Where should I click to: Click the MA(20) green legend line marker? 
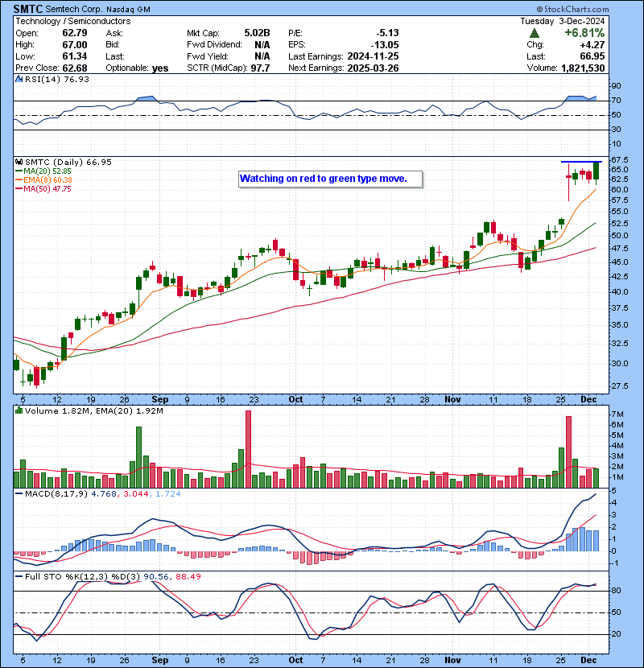pos(19,171)
